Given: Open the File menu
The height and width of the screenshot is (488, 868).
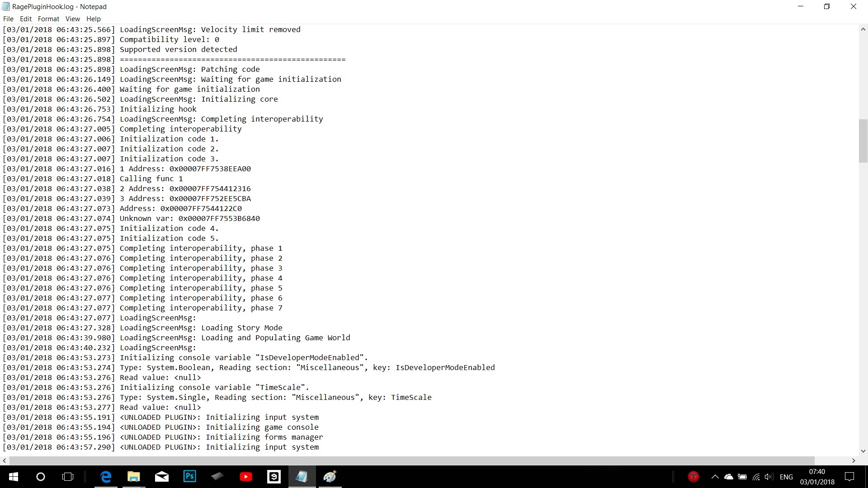Looking at the screenshot, I should pos(8,19).
